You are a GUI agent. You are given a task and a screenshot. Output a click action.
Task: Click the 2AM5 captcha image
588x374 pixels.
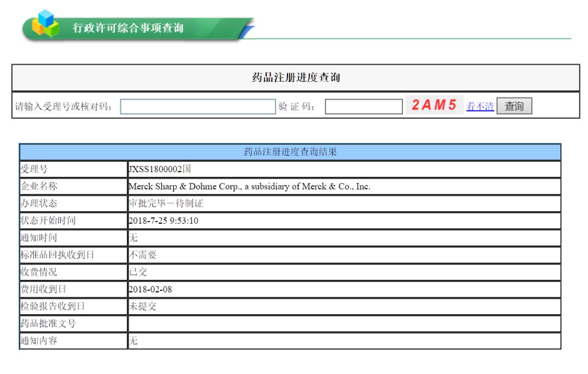pos(434,105)
